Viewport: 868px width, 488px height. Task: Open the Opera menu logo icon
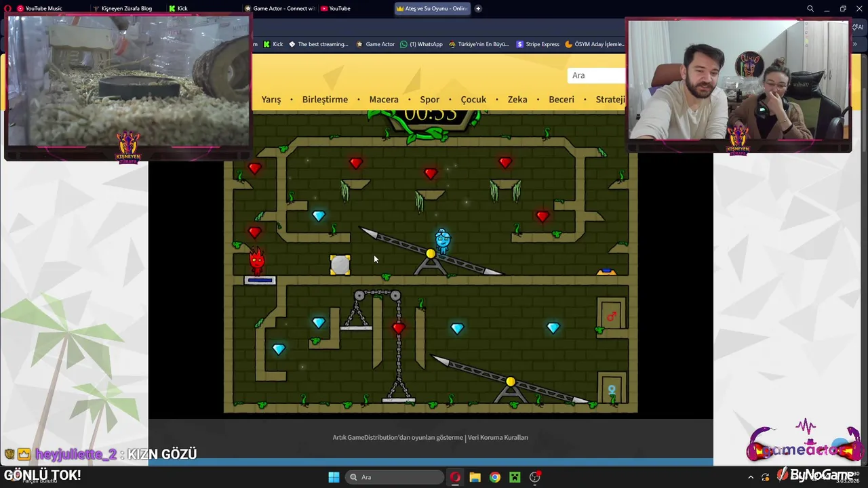[x=8, y=9]
